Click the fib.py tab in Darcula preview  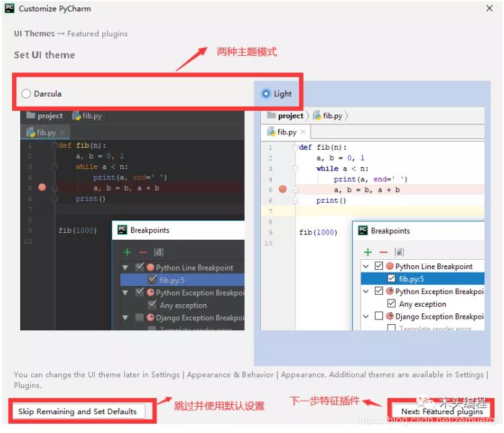pyautogui.click(x=45, y=132)
